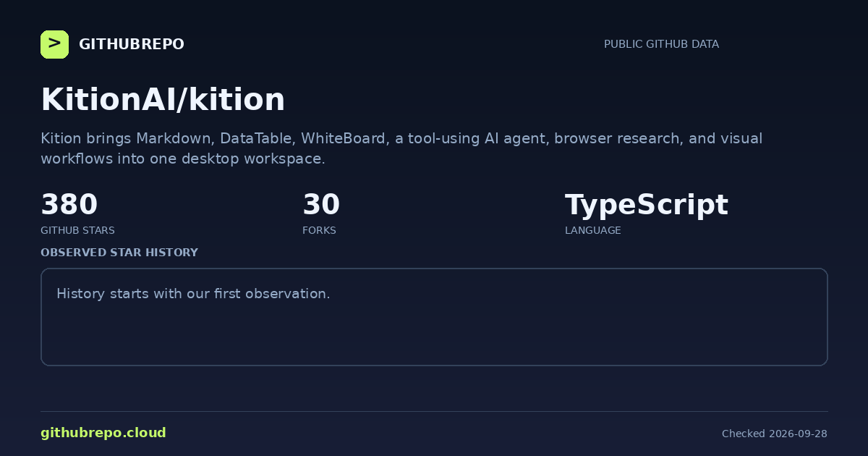Click the 30 forks number
868x456 pixels.
pyautogui.click(x=321, y=205)
